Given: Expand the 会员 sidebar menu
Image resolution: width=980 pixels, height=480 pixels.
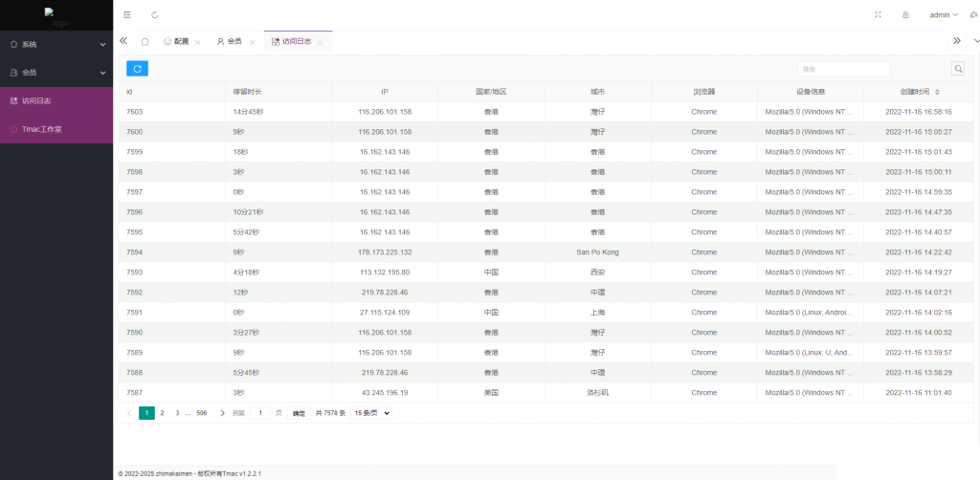Looking at the screenshot, I should point(56,73).
